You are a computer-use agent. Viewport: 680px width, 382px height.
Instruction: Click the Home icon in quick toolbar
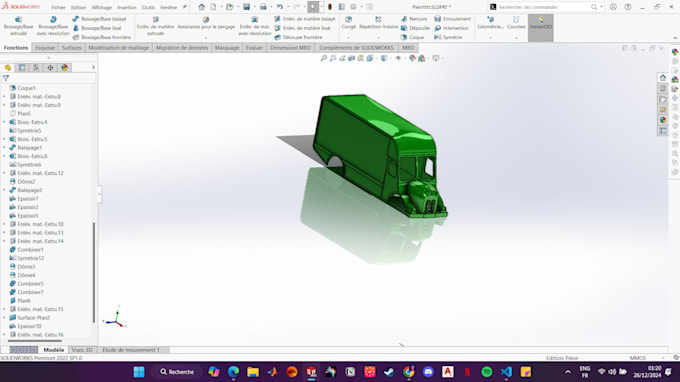201,7
